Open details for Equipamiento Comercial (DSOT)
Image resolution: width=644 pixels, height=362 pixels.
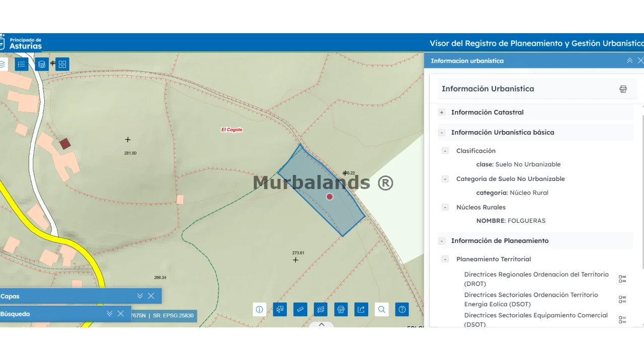[x=622, y=320]
